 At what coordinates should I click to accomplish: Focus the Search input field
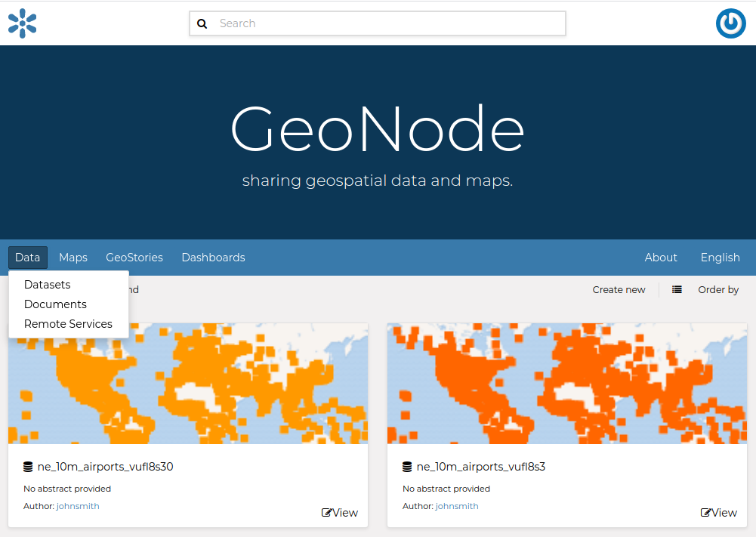tap(378, 23)
